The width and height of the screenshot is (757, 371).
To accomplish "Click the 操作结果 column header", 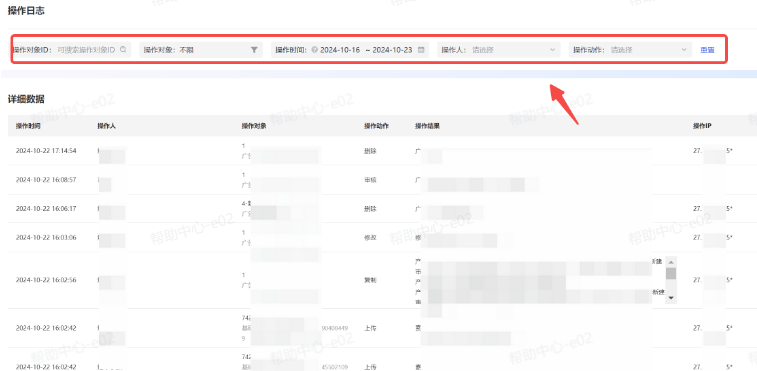I will [x=427, y=126].
